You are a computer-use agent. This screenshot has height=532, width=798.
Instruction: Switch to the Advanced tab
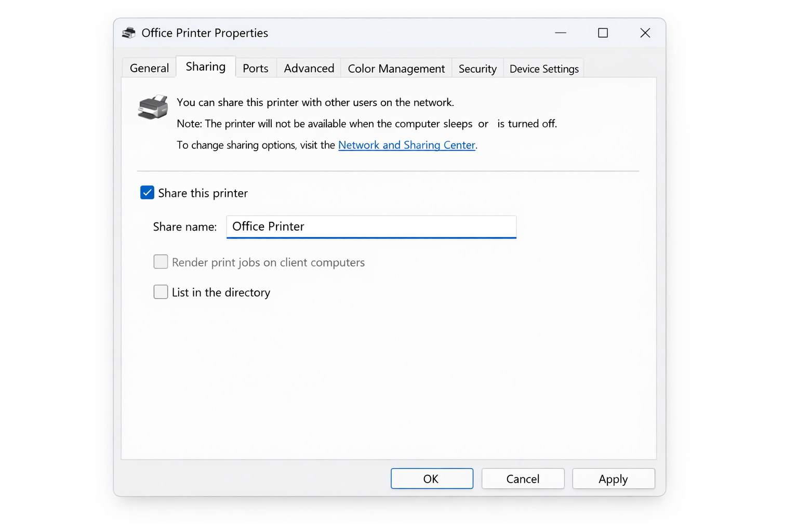pyautogui.click(x=308, y=68)
